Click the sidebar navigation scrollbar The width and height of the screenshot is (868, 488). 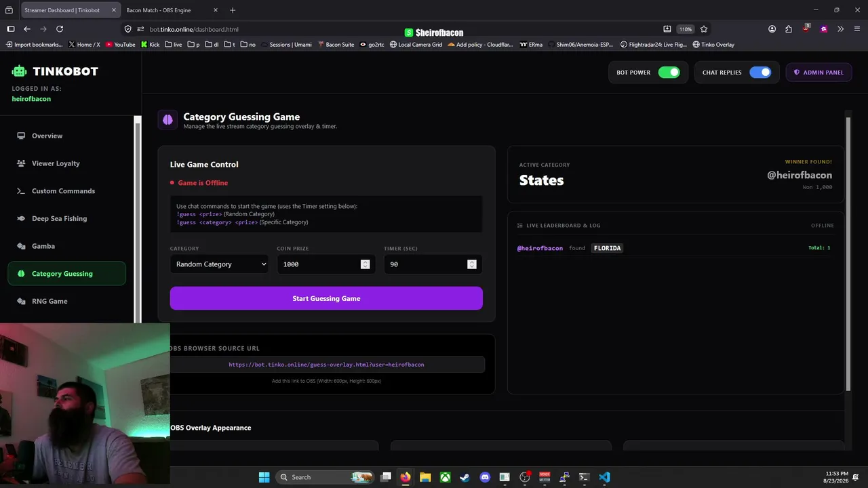click(138, 220)
